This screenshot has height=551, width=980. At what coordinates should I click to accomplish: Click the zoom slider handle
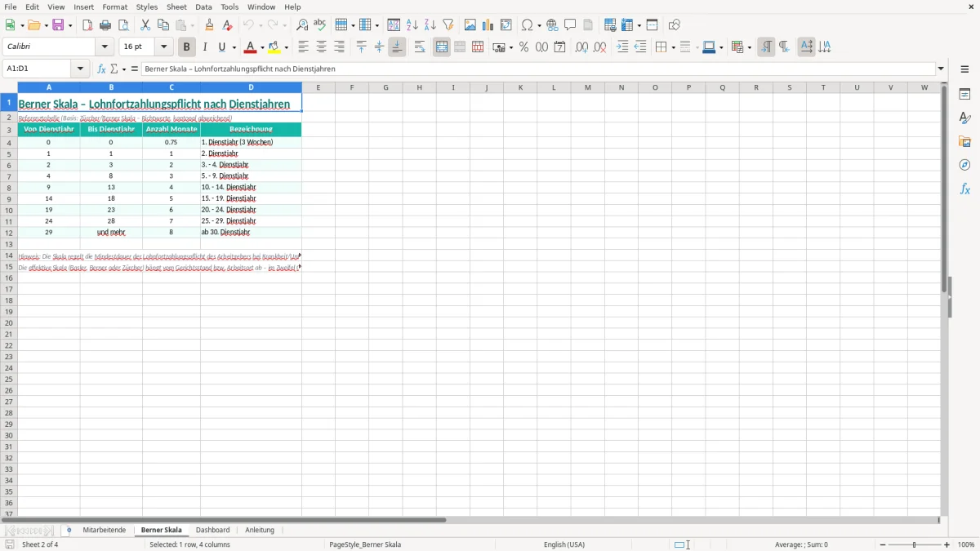click(x=914, y=544)
